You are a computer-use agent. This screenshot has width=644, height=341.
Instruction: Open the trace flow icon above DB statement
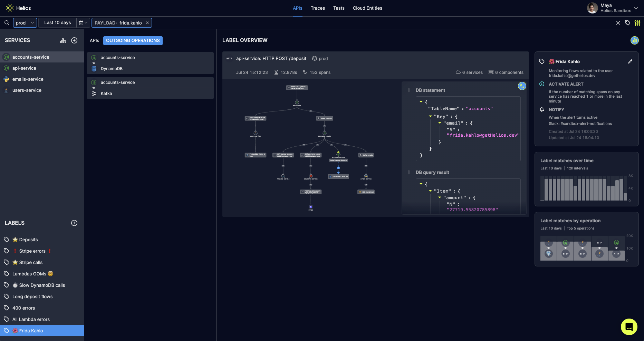click(522, 86)
